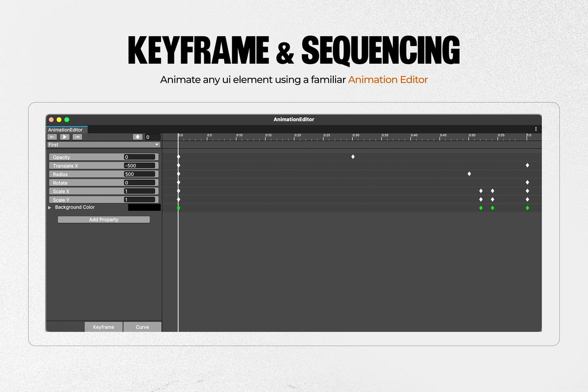Click the 0:5 mark on ruler
This screenshot has height=392, width=588.
(x=209, y=135)
